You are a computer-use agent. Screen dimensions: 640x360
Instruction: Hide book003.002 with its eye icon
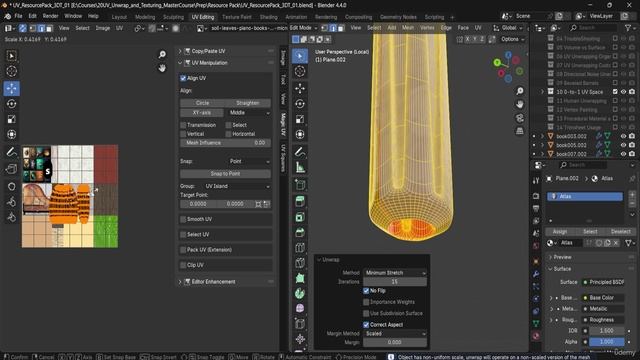[623, 136]
